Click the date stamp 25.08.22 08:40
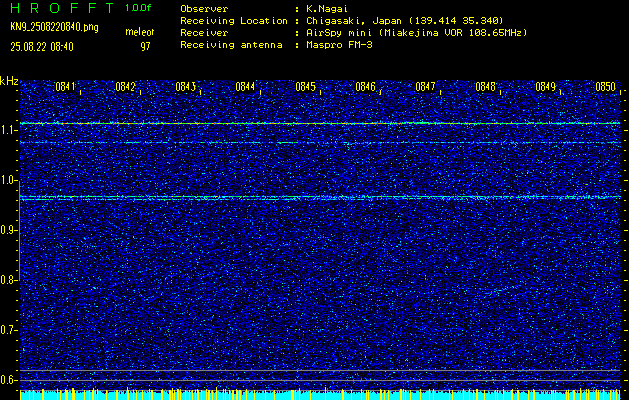This screenshot has height=400, width=629. (x=42, y=47)
